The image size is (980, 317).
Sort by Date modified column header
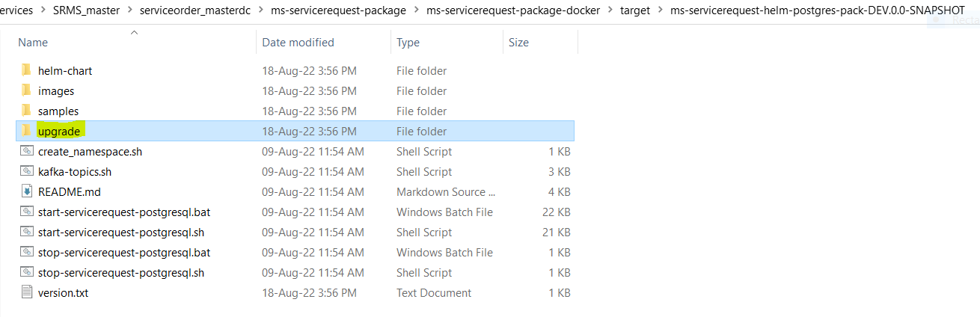click(x=298, y=43)
